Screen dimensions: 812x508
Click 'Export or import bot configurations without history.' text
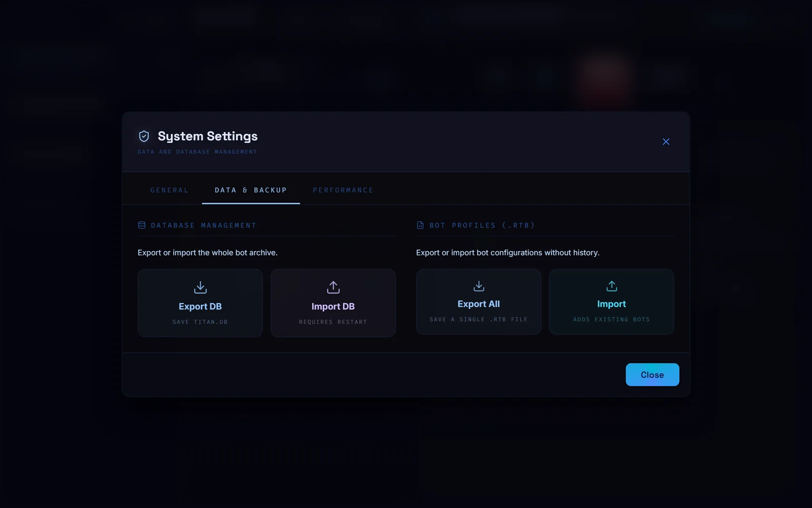(507, 252)
